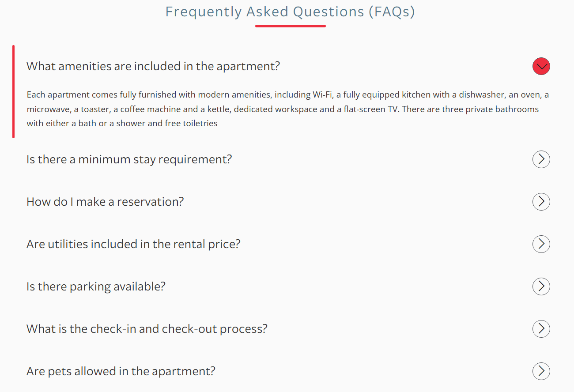Open pets allowed question arrow icon
This screenshot has height=392, width=574.
coord(541,371)
